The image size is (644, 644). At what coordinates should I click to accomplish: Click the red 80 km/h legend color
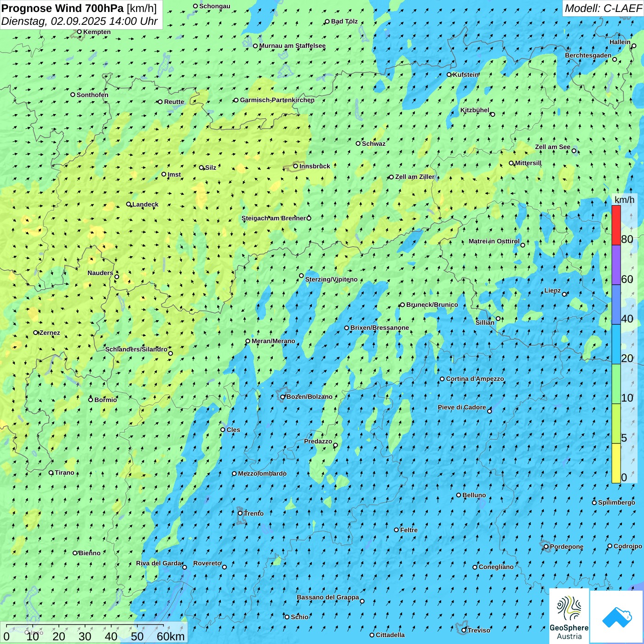point(616,225)
